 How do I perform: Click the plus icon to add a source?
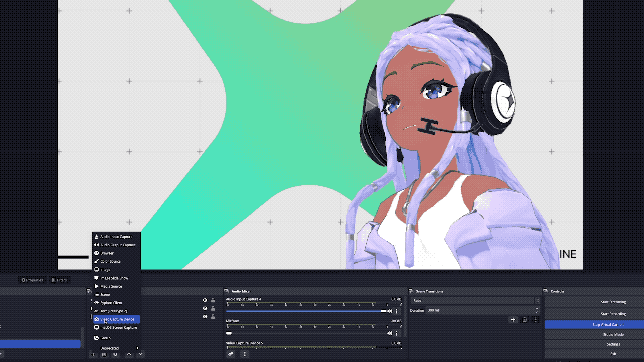pyautogui.click(x=93, y=354)
